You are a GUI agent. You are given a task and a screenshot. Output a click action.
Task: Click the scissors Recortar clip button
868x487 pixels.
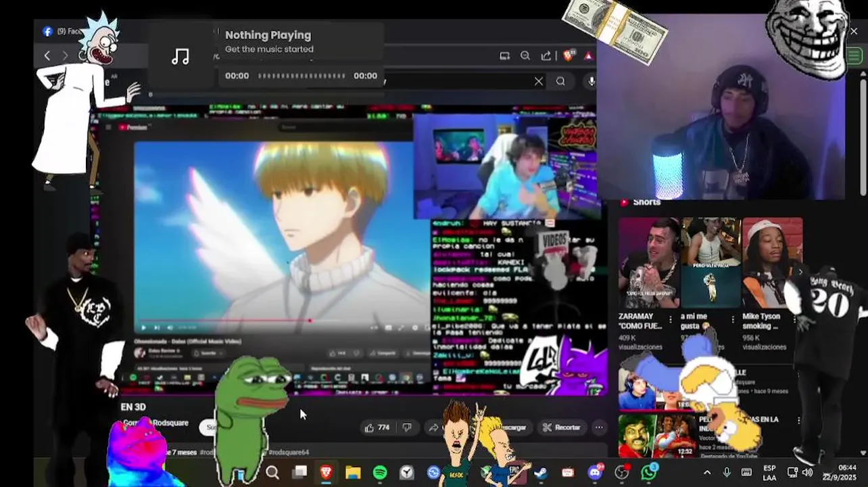(560, 427)
